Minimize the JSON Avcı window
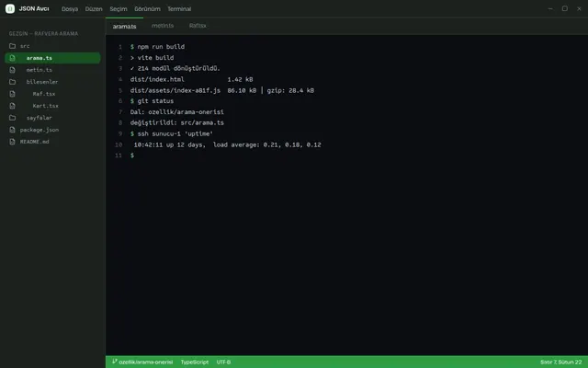Image resolution: width=588 pixels, height=368 pixels. pyautogui.click(x=550, y=8)
